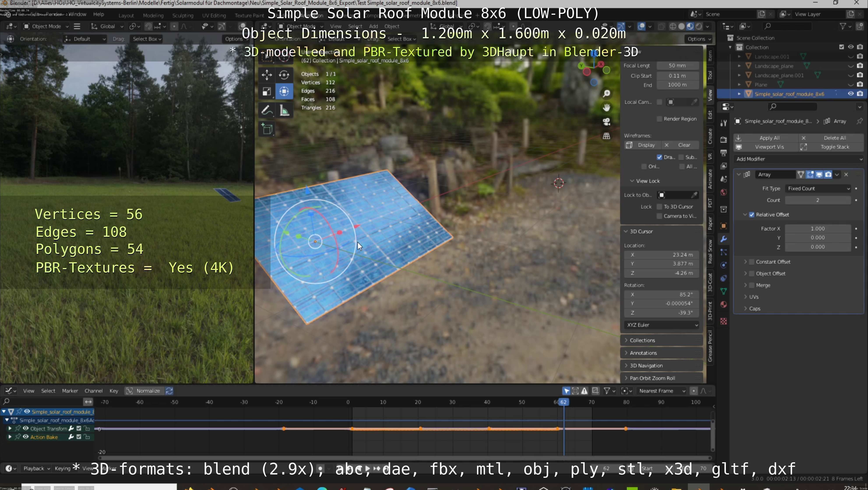
Task: Open the Physics properties tab icon
Action: (724, 265)
